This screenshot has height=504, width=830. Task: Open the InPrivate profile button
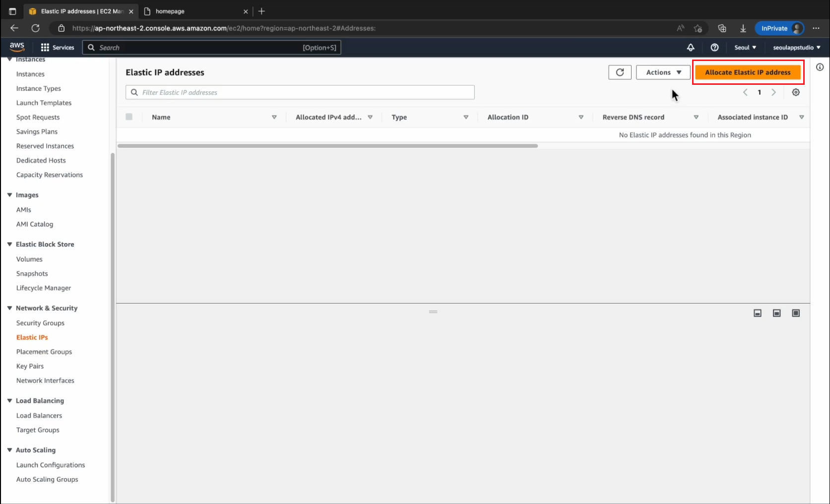pos(779,28)
